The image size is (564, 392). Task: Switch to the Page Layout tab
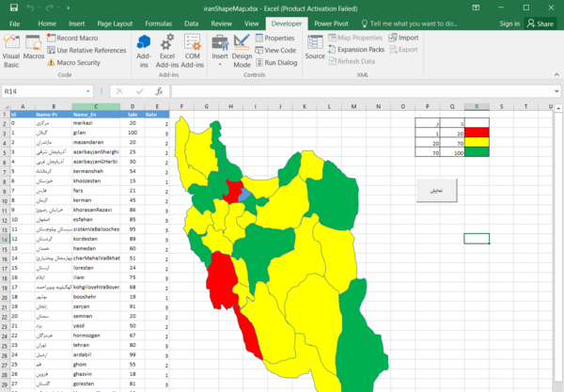coord(115,24)
